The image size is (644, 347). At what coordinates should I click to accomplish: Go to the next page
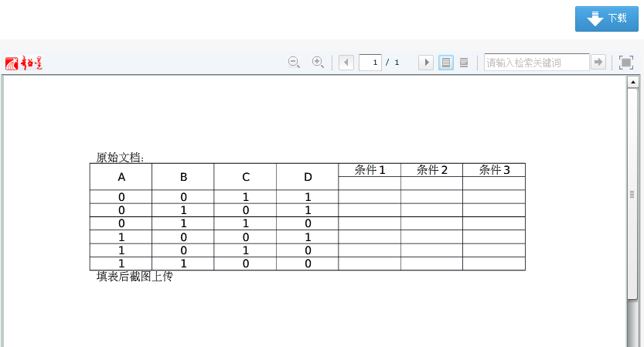point(425,63)
